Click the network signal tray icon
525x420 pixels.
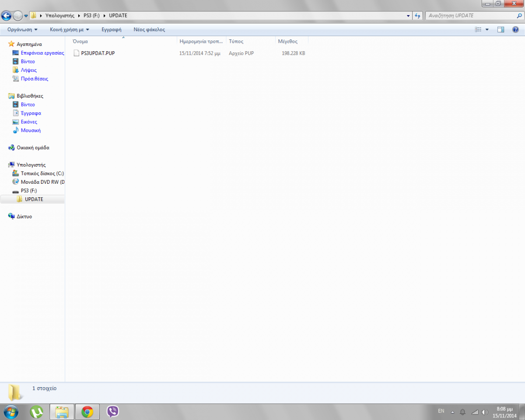pyautogui.click(x=475, y=412)
